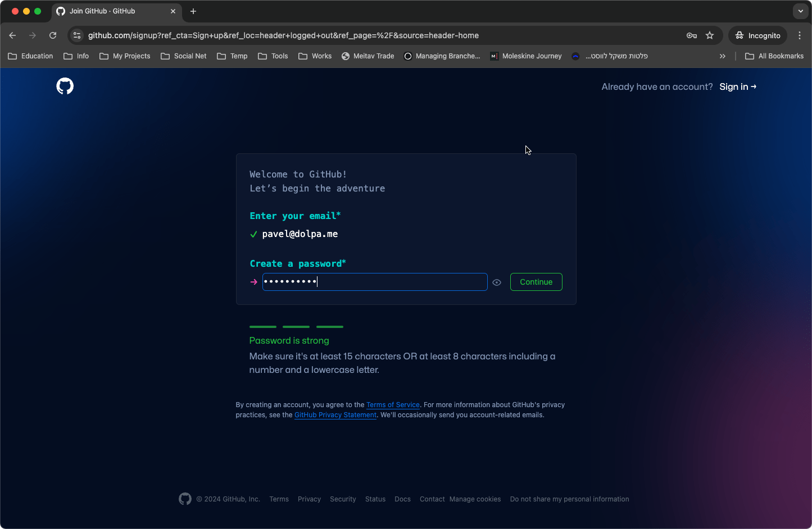This screenshot has width=812, height=529.
Task: Close the Join GitHub tab
Action: (x=173, y=11)
